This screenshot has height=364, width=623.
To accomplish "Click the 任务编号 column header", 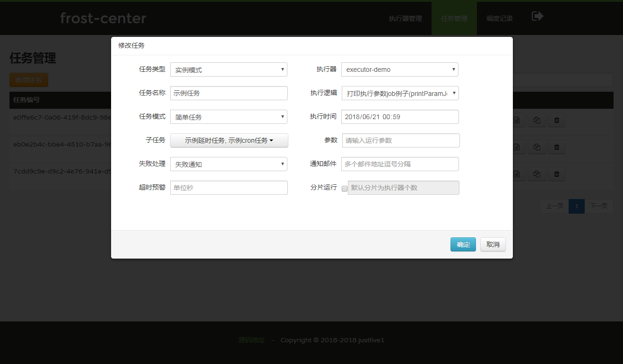I will [26, 100].
